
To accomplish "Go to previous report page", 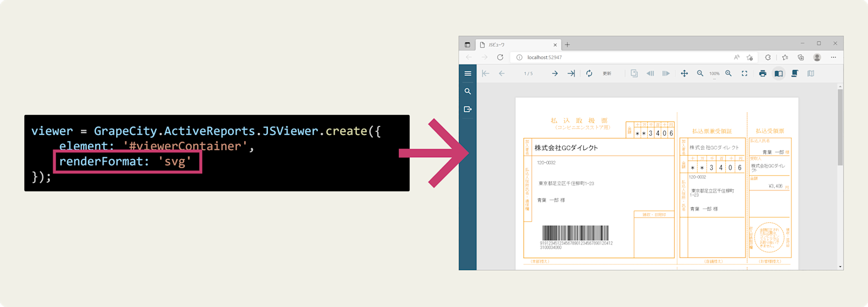I will [502, 74].
